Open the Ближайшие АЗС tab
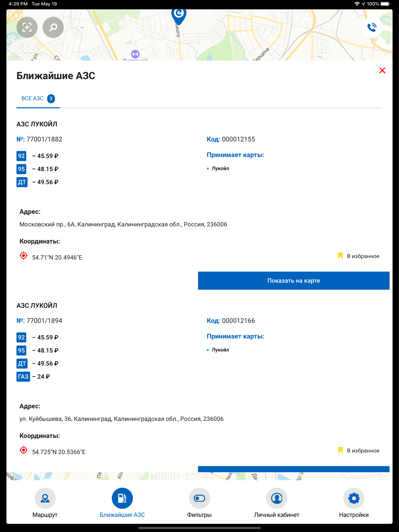Viewport: 399px width, 532px height. (122, 503)
